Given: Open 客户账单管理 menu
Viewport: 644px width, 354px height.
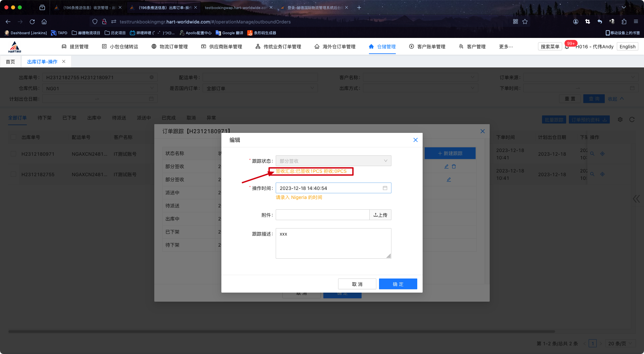Looking at the screenshot, I should point(427,47).
